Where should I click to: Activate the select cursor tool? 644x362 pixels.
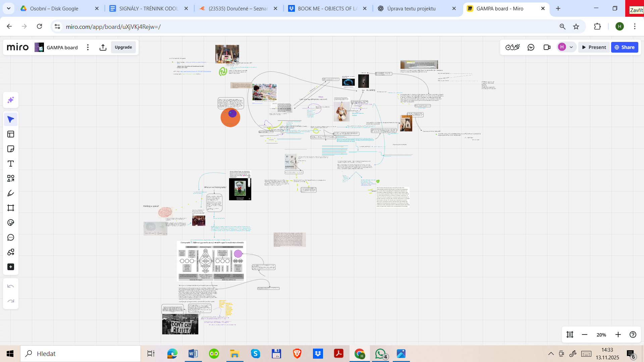click(11, 119)
